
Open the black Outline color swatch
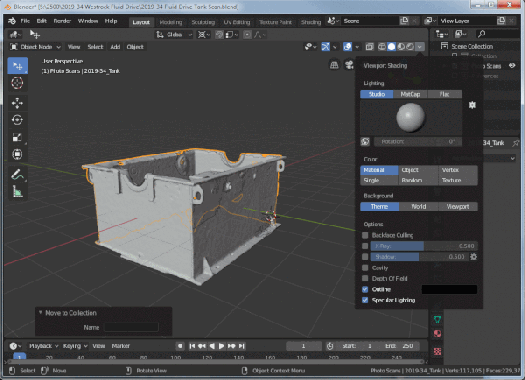pyautogui.click(x=449, y=289)
